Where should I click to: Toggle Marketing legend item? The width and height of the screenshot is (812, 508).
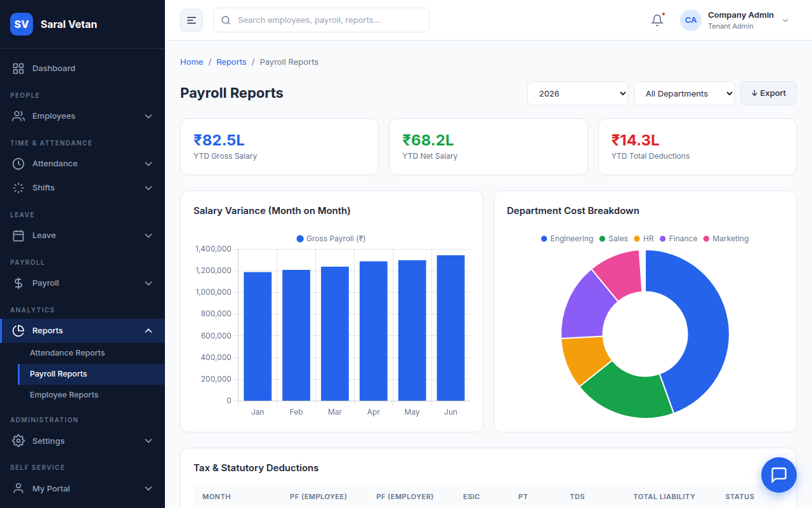tap(726, 239)
